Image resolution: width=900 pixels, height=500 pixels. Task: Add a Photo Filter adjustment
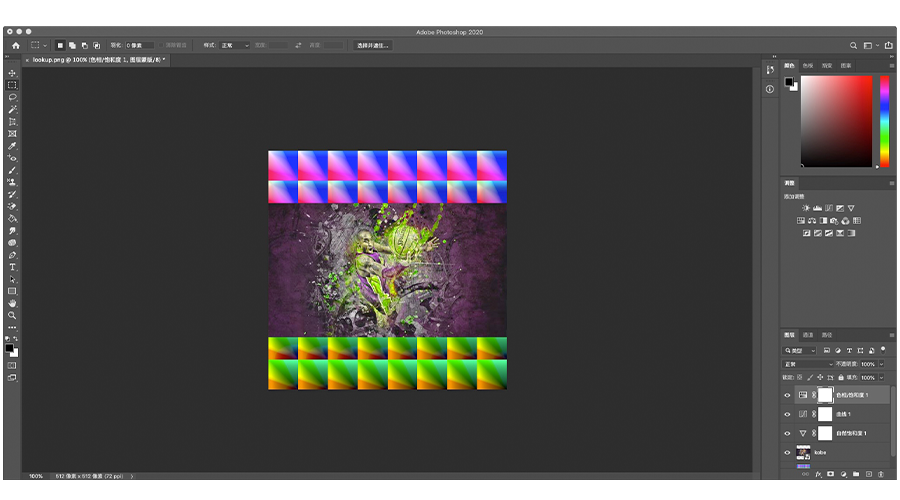click(834, 220)
